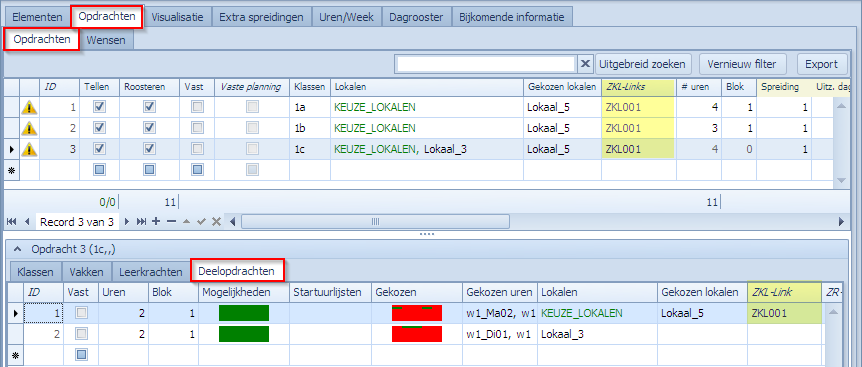Toggle Roosteren checkbox for row 1a
The width and height of the screenshot is (862, 367).
point(149,107)
